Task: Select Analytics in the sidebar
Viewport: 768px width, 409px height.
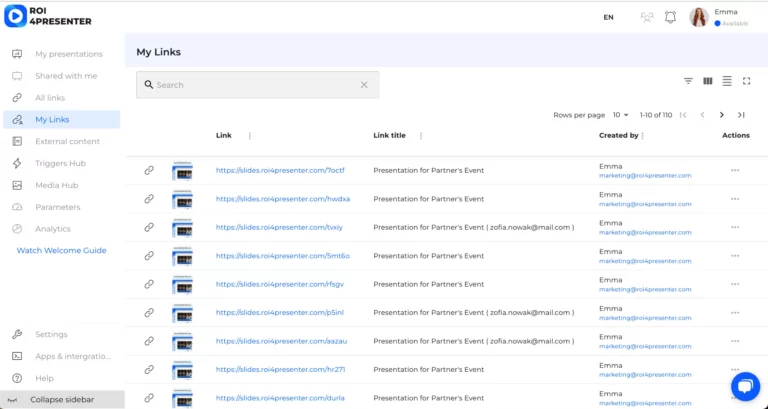Action: click(x=53, y=229)
